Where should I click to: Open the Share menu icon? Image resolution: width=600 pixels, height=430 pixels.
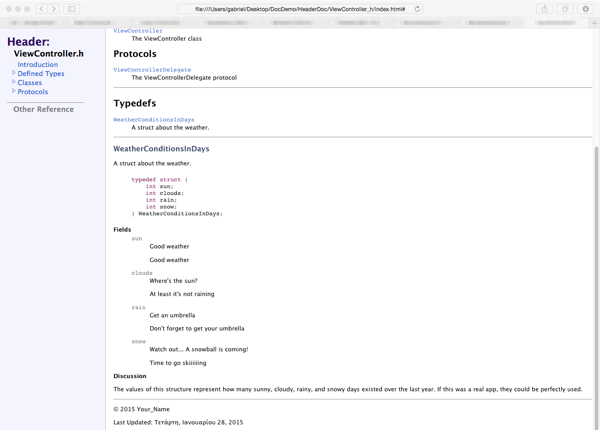point(545,9)
